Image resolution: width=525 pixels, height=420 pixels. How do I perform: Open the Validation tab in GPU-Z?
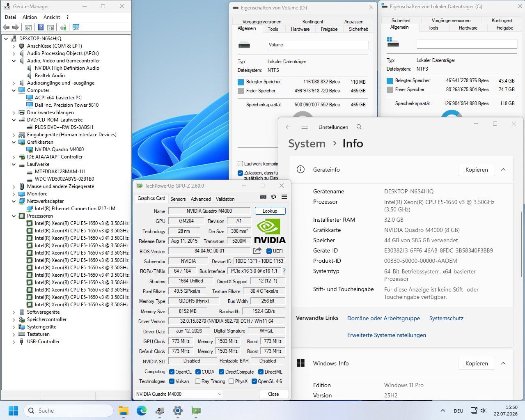pos(225,199)
